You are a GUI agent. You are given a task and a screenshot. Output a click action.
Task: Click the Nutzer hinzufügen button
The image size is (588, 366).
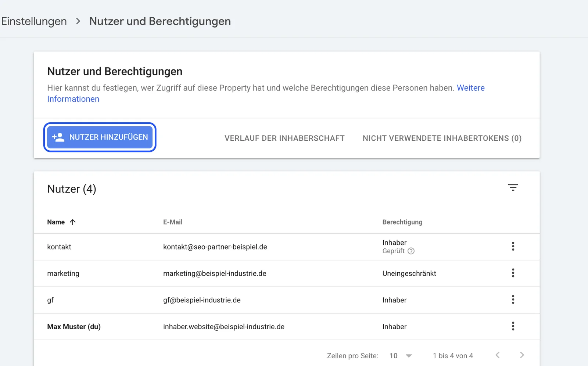100,137
